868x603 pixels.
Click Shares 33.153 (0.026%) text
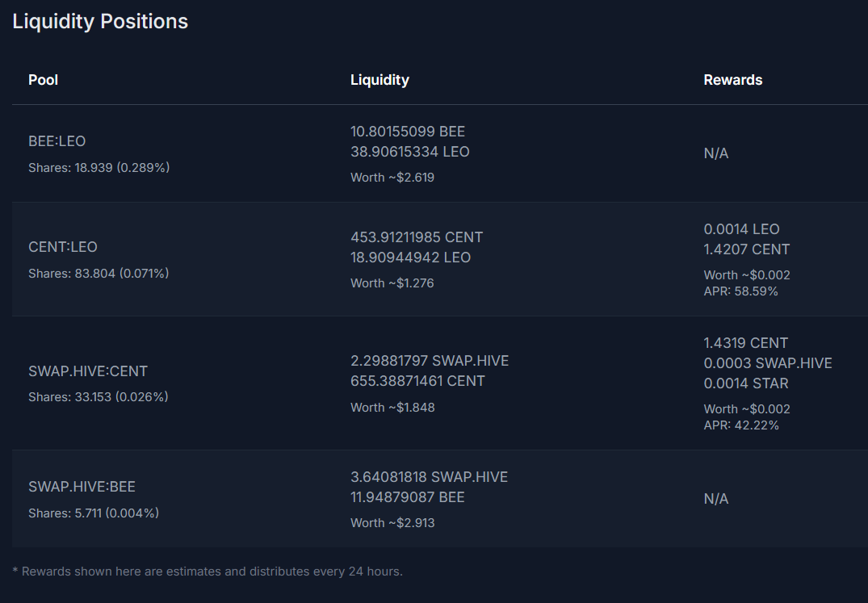[99, 397]
